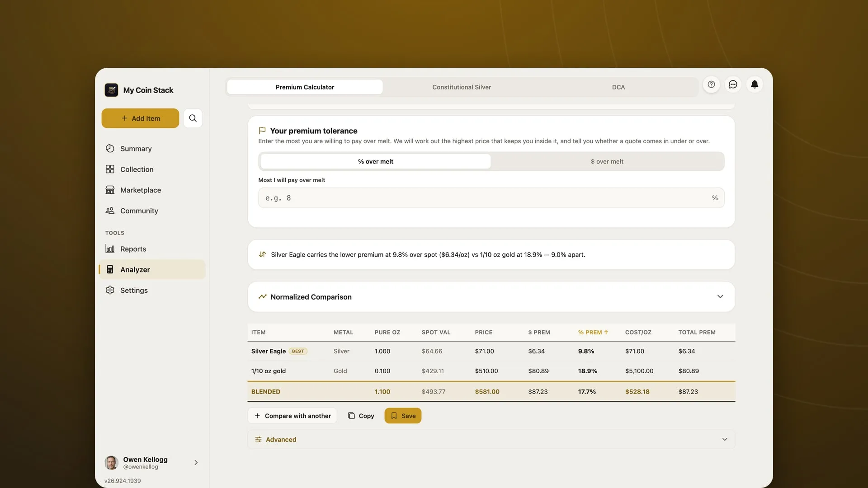Switch to the Premium Calculator tab
868x488 pixels.
(x=305, y=87)
